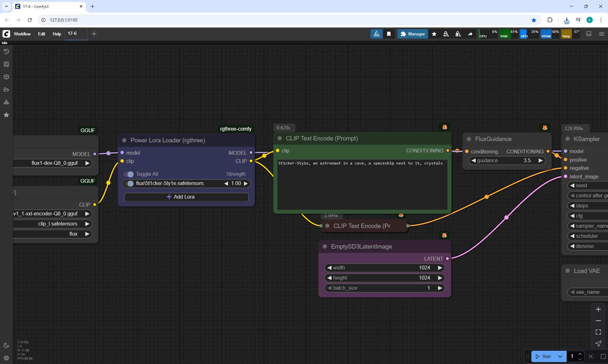Open the model library tree icon

click(x=6, y=102)
